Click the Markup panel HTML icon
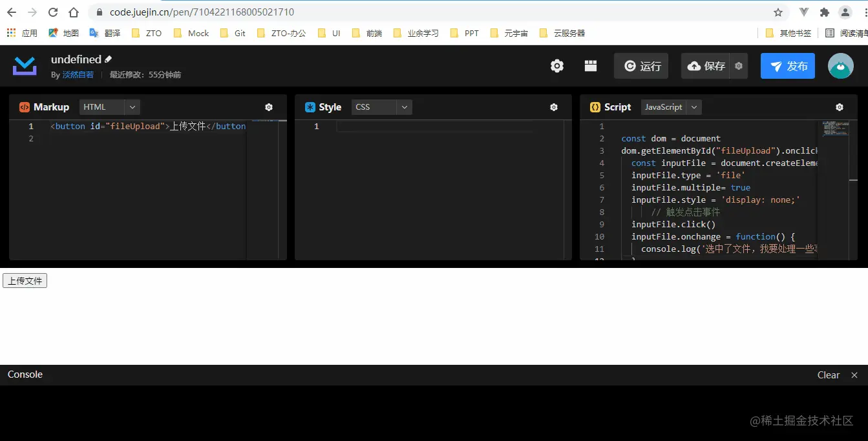The image size is (868, 441). 25,107
